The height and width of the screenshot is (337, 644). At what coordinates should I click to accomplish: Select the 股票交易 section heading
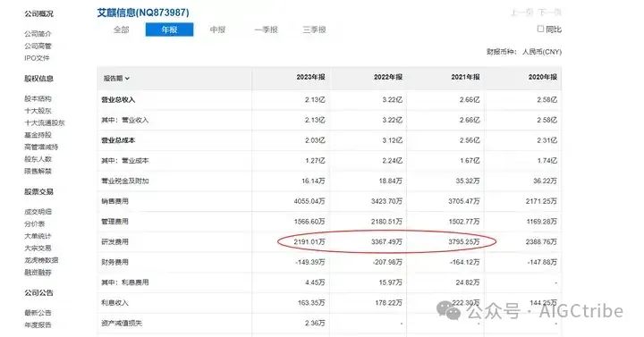click(x=38, y=191)
